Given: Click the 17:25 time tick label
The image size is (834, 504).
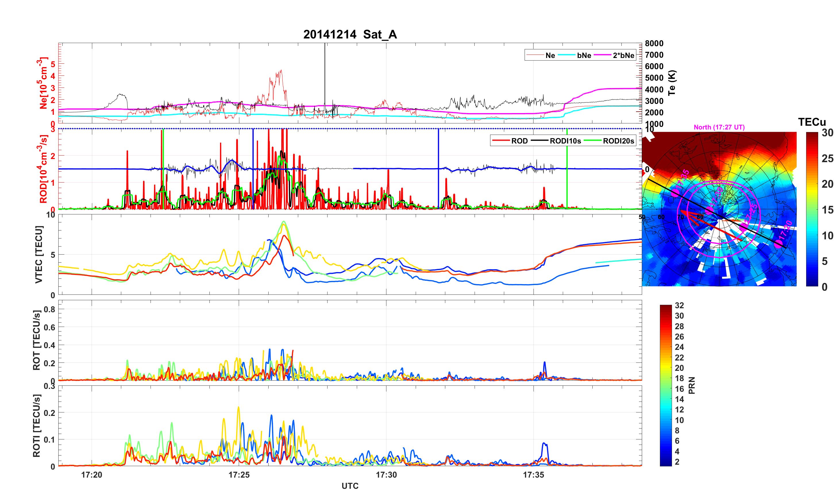Looking at the screenshot, I should (x=239, y=474).
